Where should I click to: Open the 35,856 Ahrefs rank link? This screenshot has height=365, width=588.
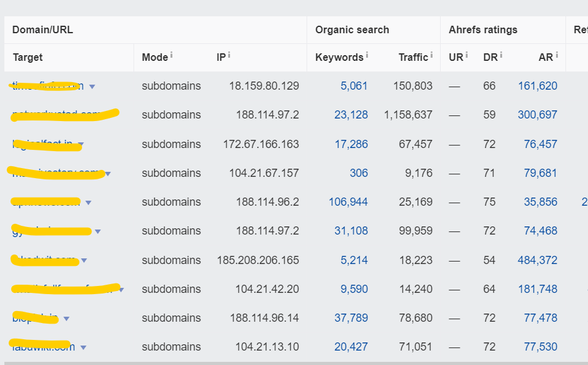tap(541, 202)
